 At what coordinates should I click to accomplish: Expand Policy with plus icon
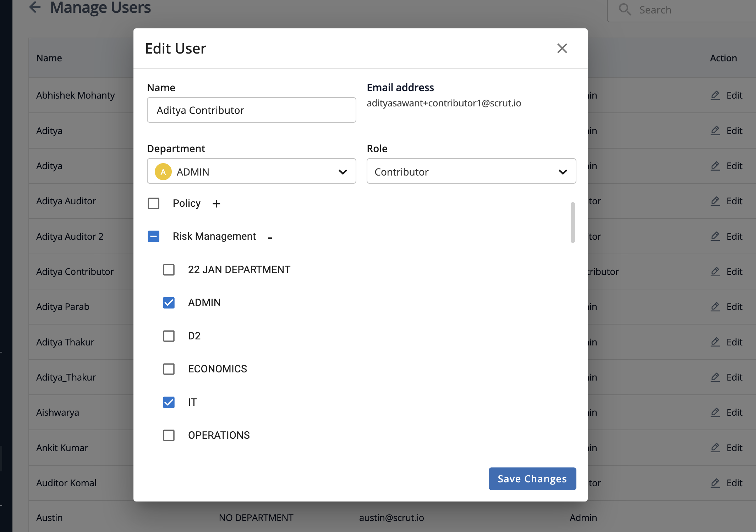[216, 204]
